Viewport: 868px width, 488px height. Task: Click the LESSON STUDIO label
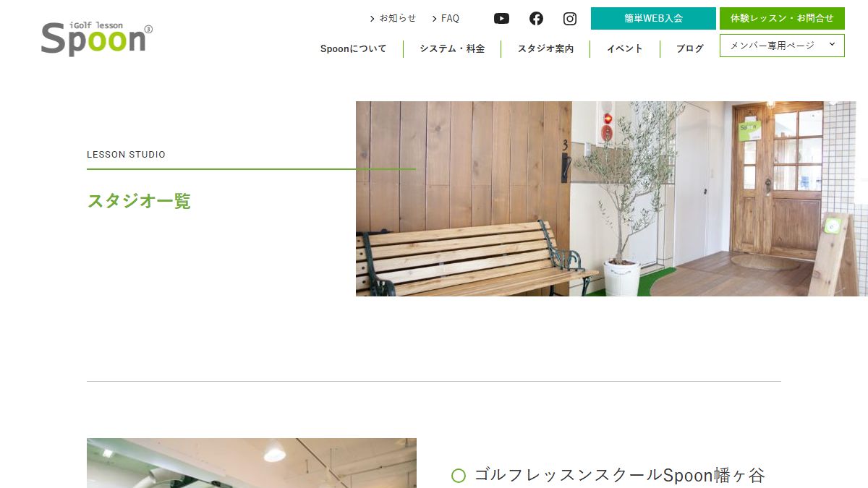[126, 155]
